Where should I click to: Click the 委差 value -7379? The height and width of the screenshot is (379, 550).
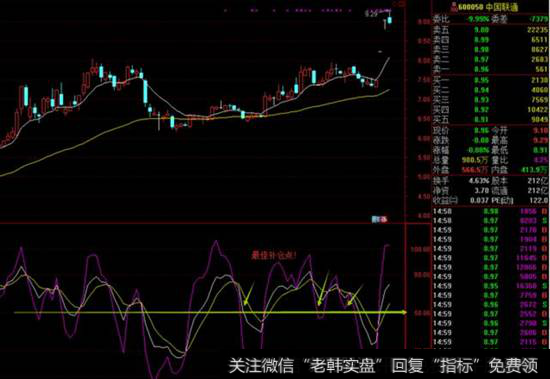tap(538, 19)
